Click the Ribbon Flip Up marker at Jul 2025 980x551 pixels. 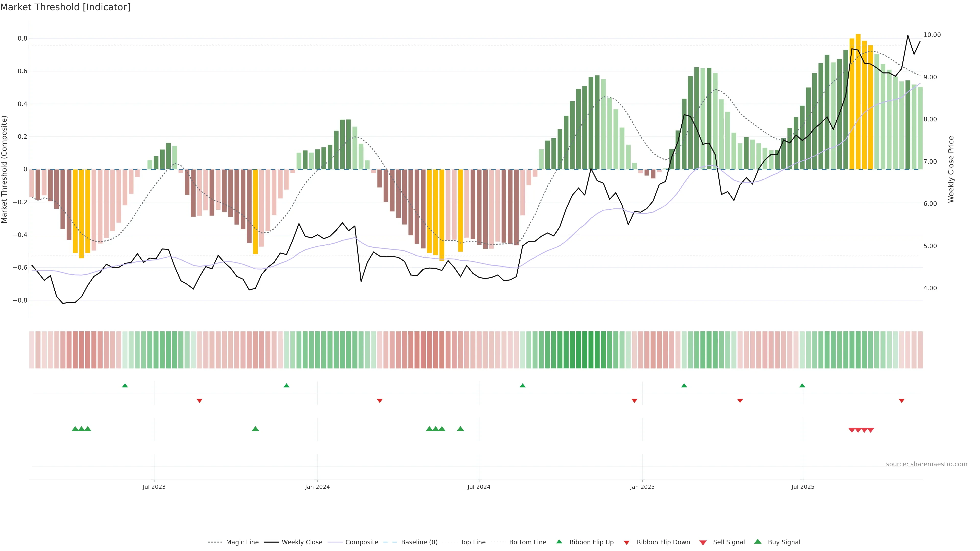(802, 386)
